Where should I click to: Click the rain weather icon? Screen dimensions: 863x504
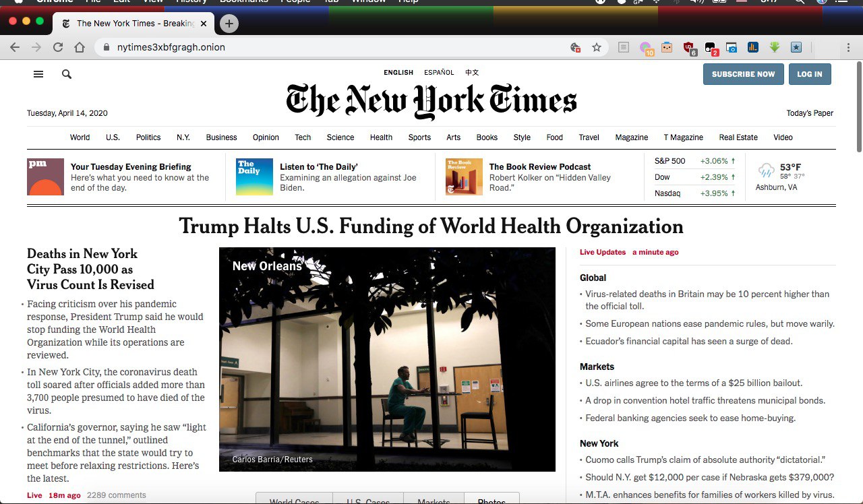point(766,170)
